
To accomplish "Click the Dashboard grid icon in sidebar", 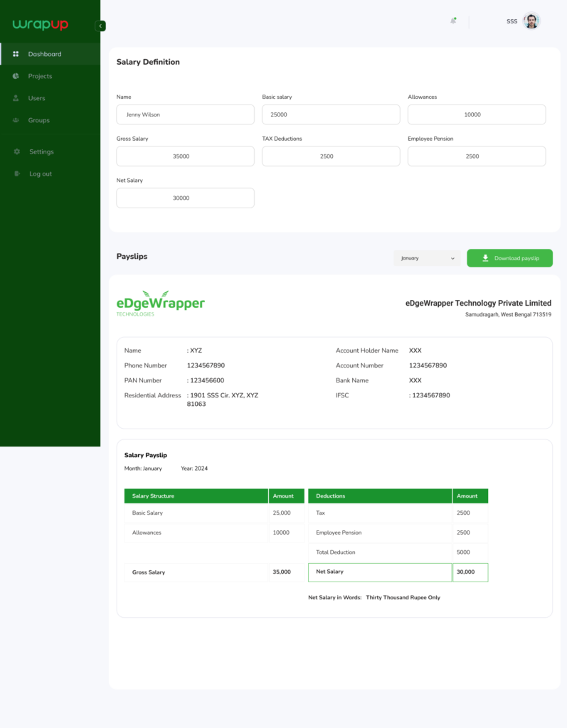I will coord(16,54).
